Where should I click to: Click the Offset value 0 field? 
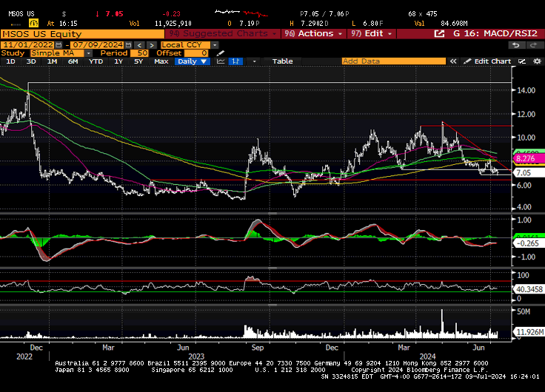tap(196, 53)
